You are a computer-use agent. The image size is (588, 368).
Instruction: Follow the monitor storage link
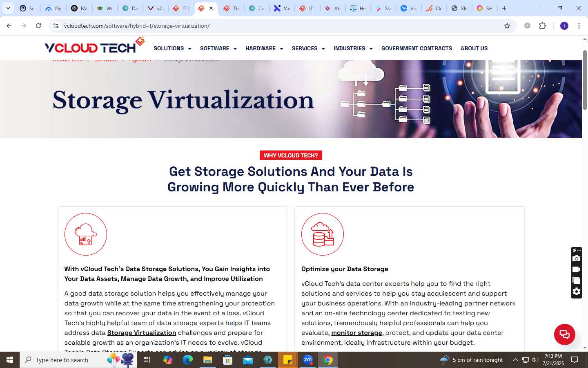point(356,333)
